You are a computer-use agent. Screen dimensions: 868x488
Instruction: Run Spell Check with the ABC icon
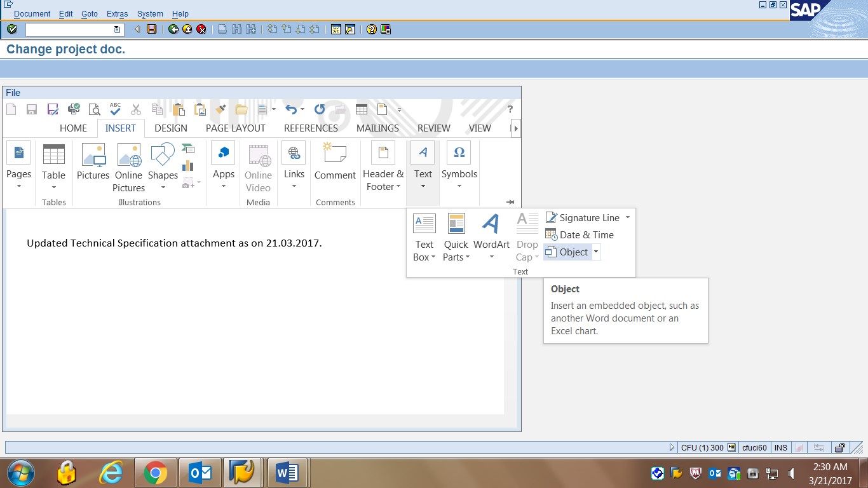(x=115, y=109)
